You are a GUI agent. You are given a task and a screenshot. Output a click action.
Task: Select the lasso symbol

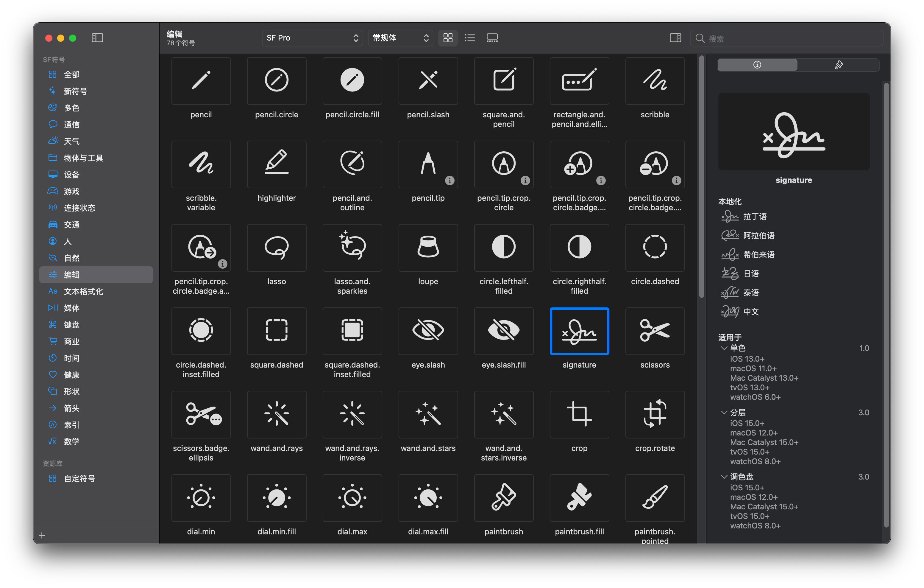277,248
